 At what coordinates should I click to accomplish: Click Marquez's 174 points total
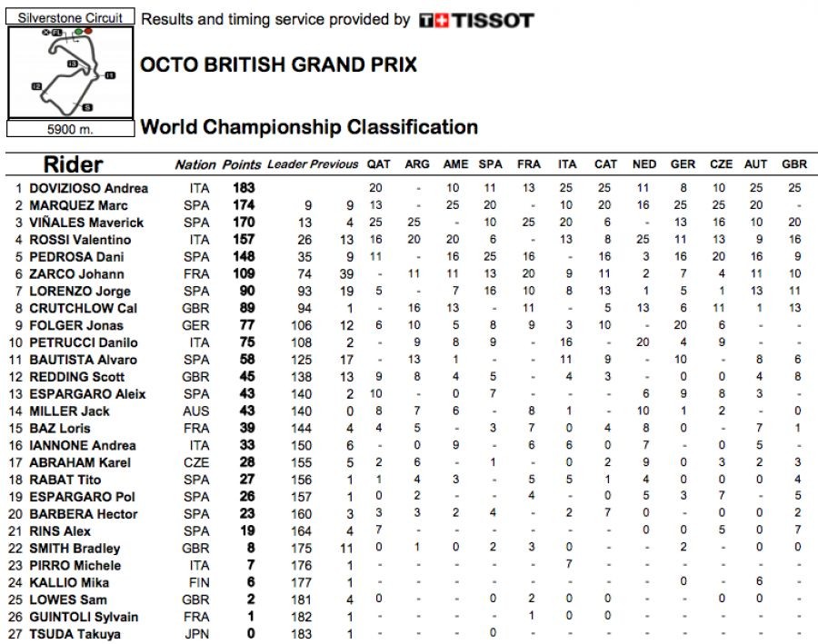(243, 205)
